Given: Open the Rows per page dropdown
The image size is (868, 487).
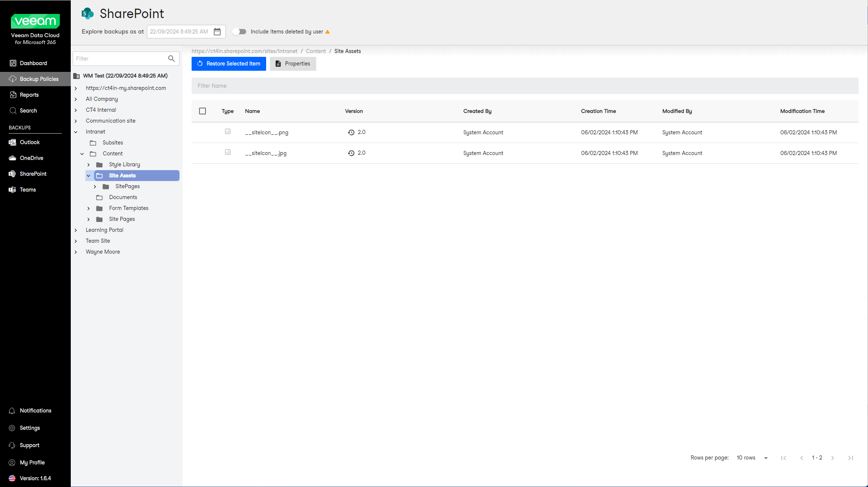Looking at the screenshot, I should click(752, 458).
